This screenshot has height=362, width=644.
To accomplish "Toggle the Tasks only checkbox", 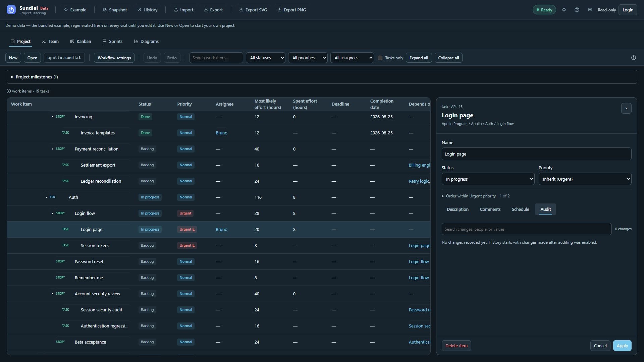I will (x=380, y=58).
